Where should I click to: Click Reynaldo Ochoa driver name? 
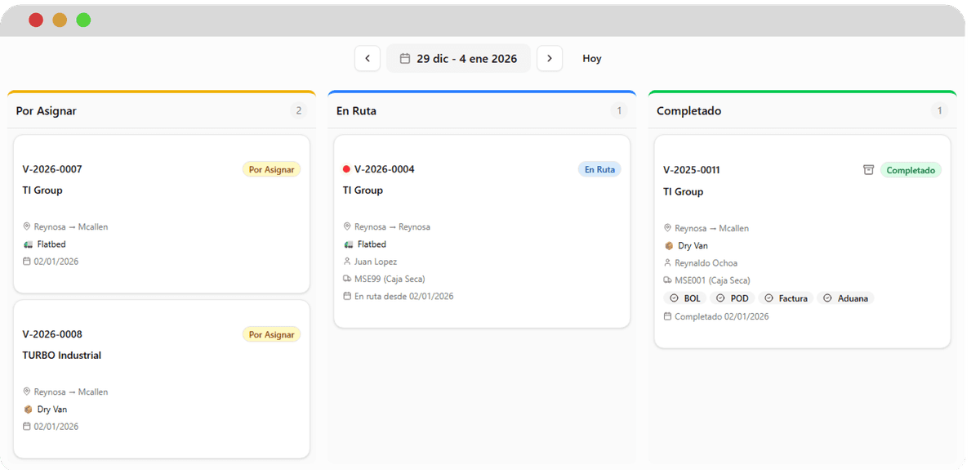pyautogui.click(x=706, y=263)
